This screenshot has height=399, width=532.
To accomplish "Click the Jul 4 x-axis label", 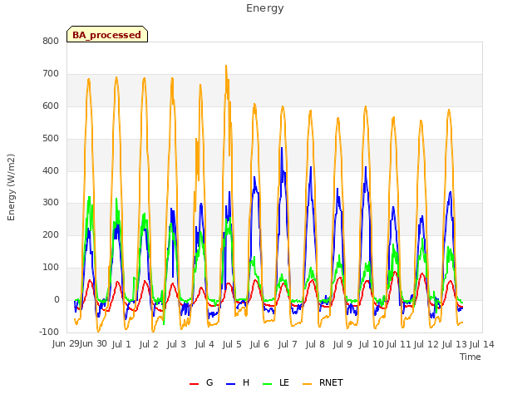I will [x=204, y=344].
